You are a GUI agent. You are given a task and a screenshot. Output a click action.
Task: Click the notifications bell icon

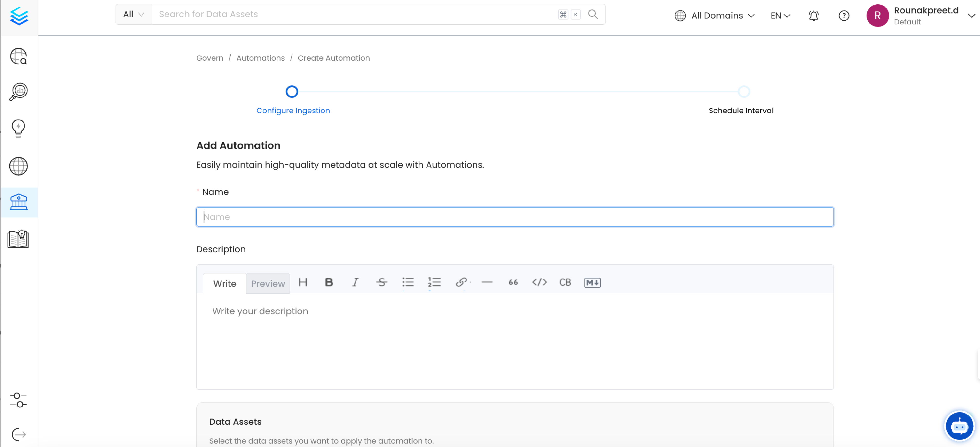point(813,16)
